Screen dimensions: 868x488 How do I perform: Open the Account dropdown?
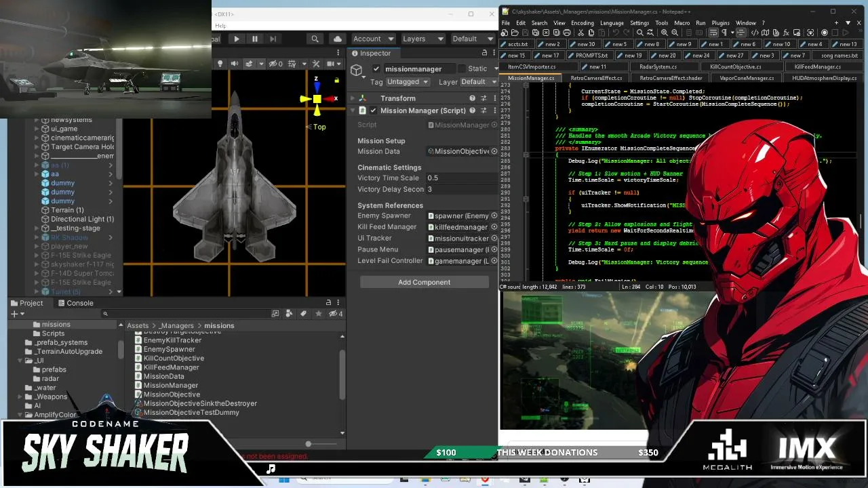click(x=373, y=39)
